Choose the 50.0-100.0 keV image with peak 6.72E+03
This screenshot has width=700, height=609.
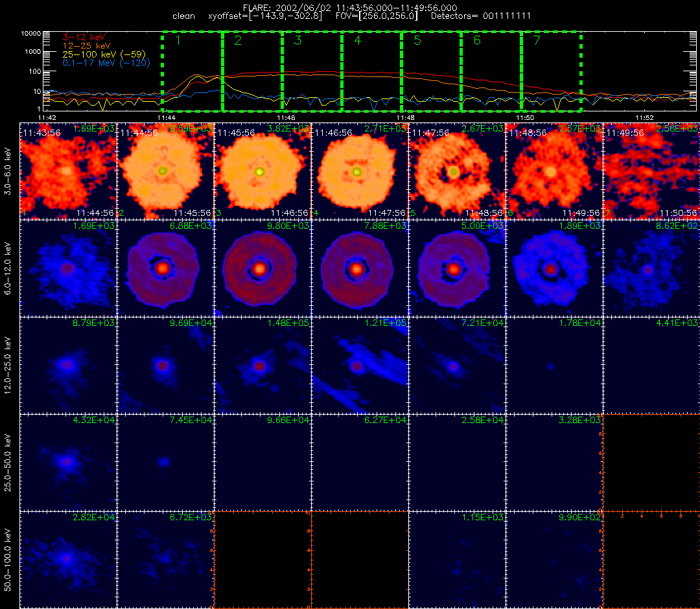coord(166,560)
